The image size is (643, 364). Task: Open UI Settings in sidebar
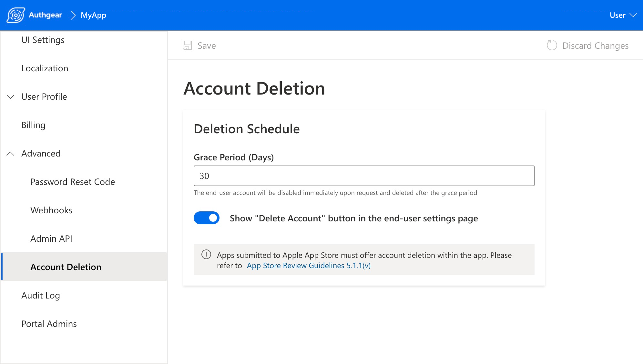click(x=43, y=40)
